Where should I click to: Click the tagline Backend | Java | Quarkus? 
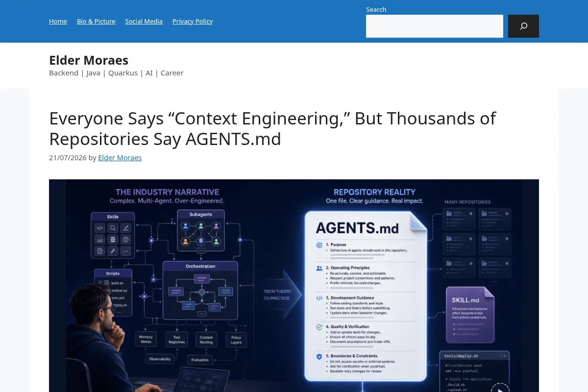click(x=116, y=73)
